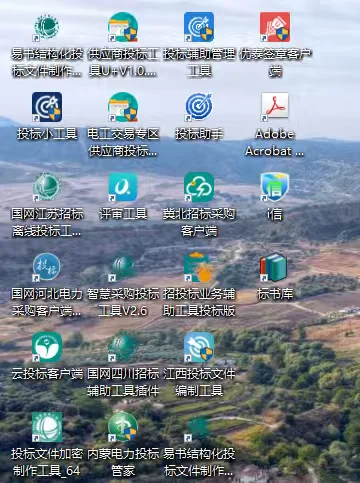Launch 江西投标文件编制工具 shortcut
The width and height of the screenshot is (360, 483).
click(x=199, y=347)
